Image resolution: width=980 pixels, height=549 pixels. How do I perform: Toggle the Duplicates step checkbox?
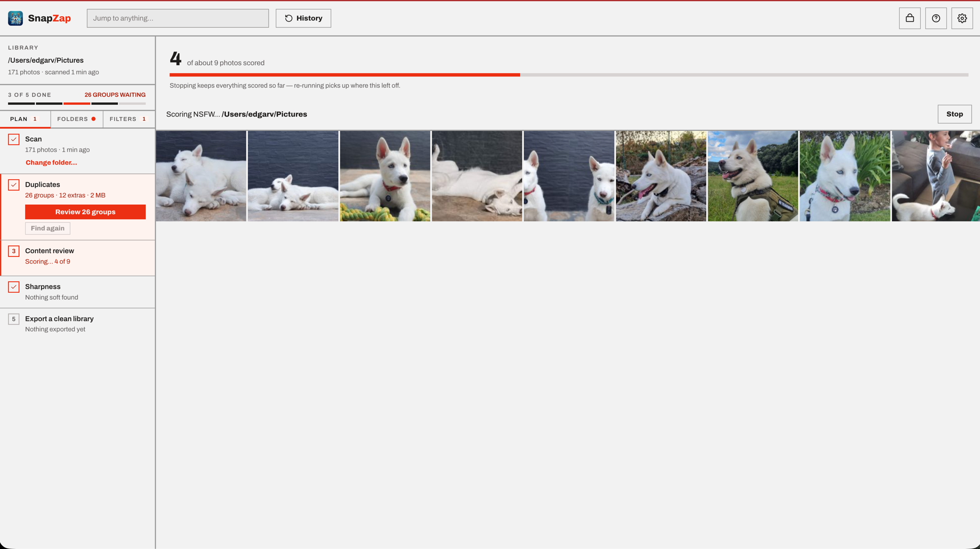(x=14, y=185)
